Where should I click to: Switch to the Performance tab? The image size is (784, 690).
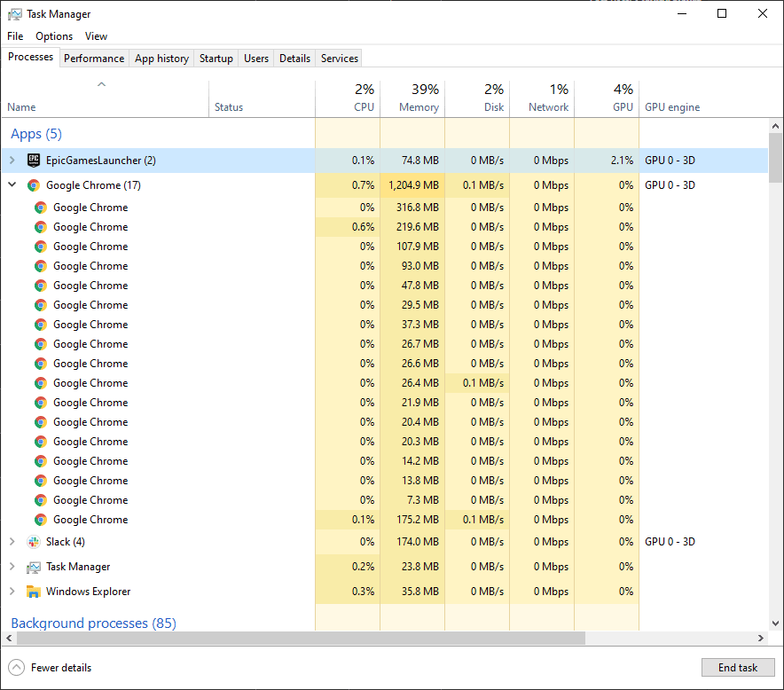click(x=94, y=59)
